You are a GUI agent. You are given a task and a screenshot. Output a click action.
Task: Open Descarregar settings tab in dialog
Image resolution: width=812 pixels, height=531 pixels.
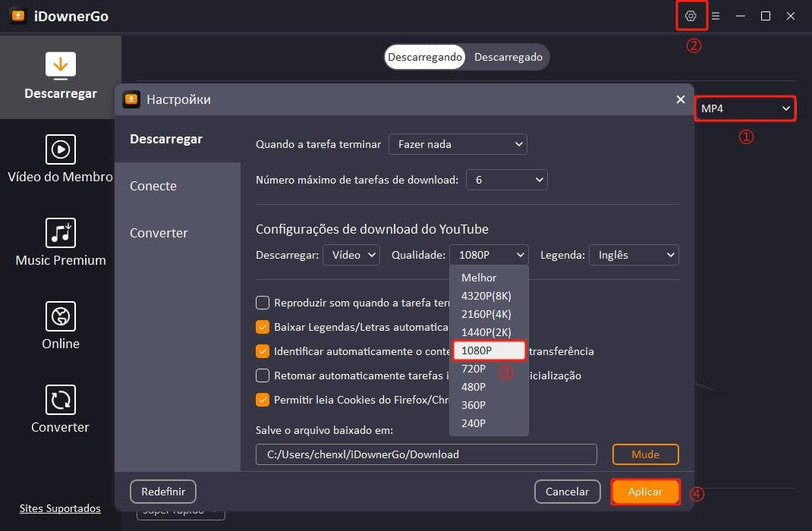pos(178,140)
